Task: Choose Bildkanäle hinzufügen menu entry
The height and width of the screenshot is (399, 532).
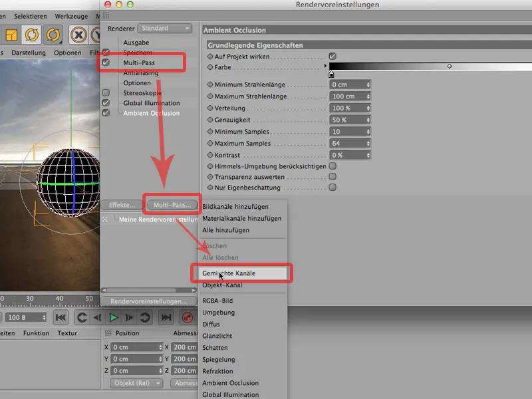Action: click(235, 207)
